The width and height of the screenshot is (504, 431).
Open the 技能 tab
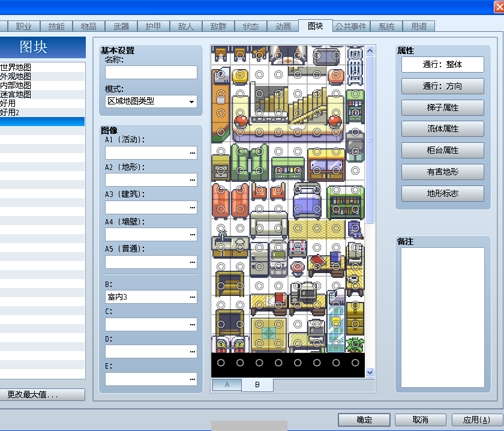coord(56,26)
